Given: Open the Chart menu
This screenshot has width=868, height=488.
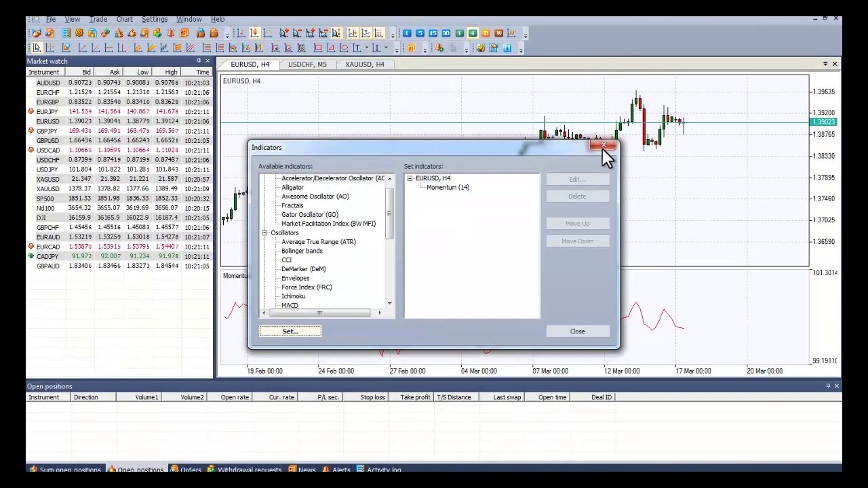Looking at the screenshot, I should pos(125,19).
